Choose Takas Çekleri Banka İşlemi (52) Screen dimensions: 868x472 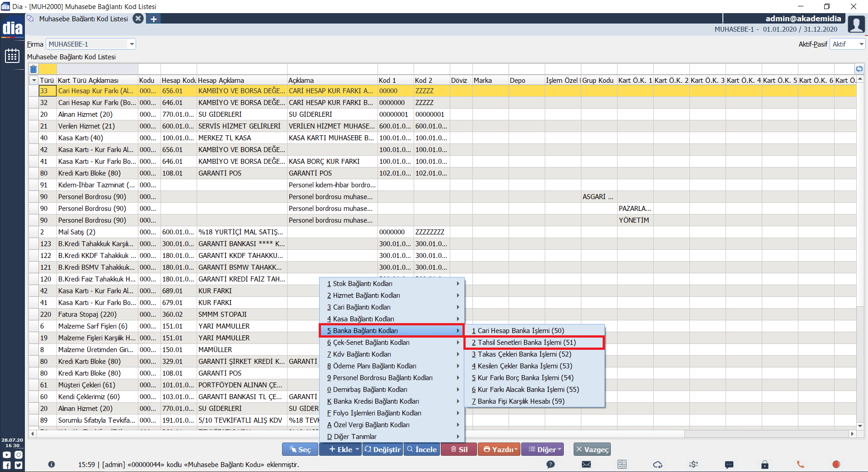click(x=534, y=354)
